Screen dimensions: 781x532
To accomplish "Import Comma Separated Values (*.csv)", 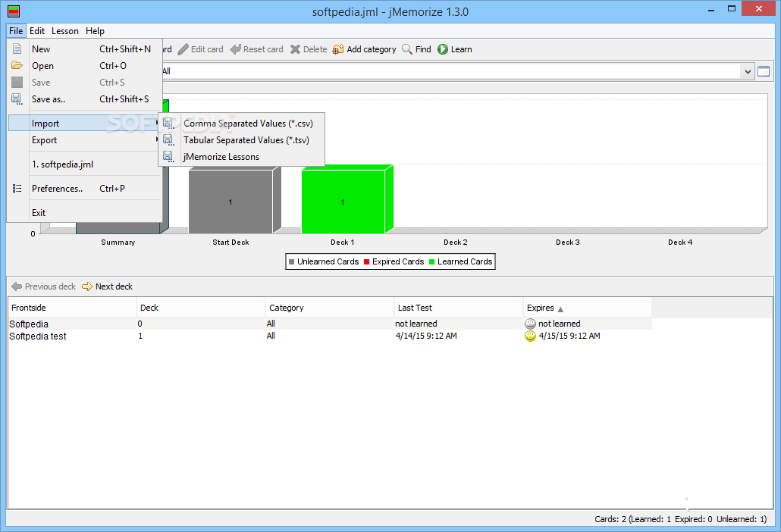I will point(242,124).
